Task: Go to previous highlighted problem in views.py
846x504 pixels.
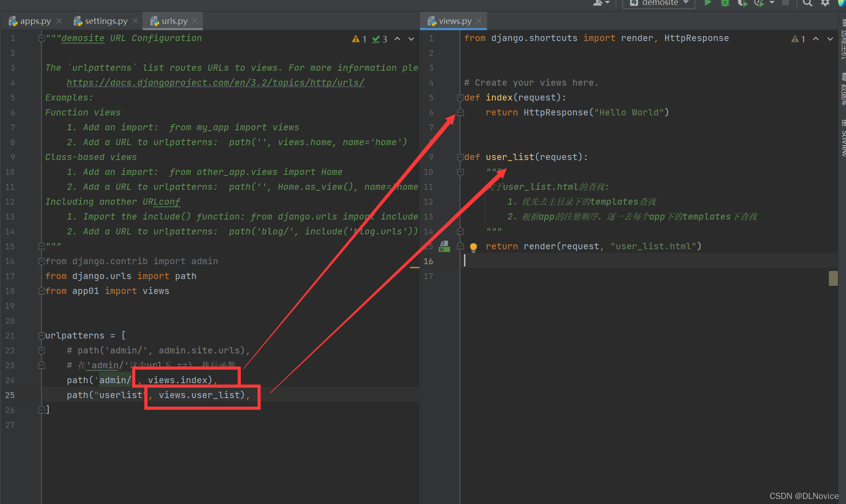Action: [x=816, y=39]
